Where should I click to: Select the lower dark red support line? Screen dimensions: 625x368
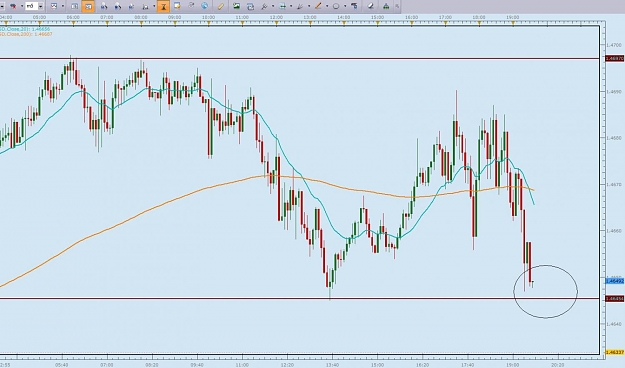coord(299,298)
